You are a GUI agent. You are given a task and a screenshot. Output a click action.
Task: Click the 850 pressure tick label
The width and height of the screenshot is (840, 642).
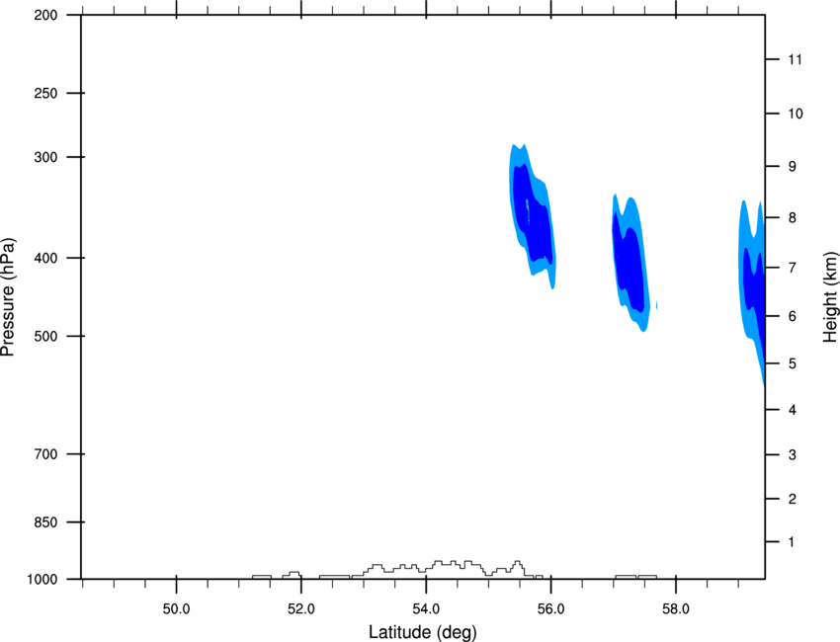45,522
